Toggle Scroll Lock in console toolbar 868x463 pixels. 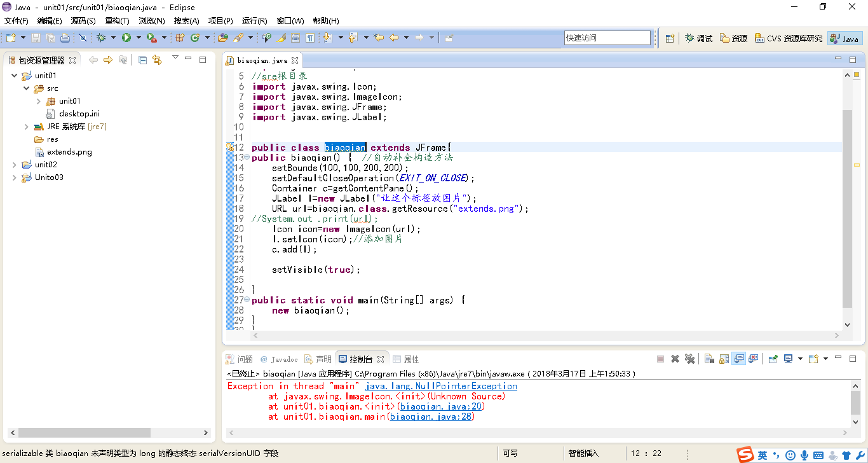[724, 359]
